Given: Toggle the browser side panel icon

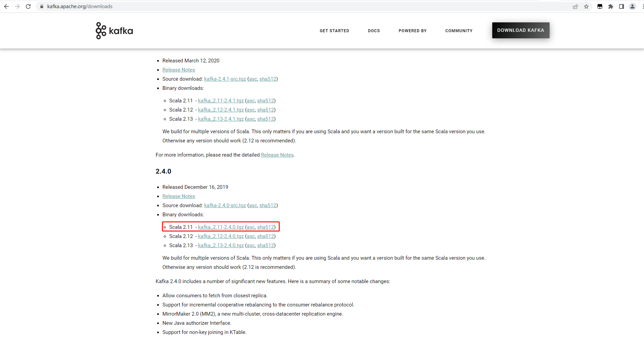Looking at the screenshot, I should coord(622,6).
